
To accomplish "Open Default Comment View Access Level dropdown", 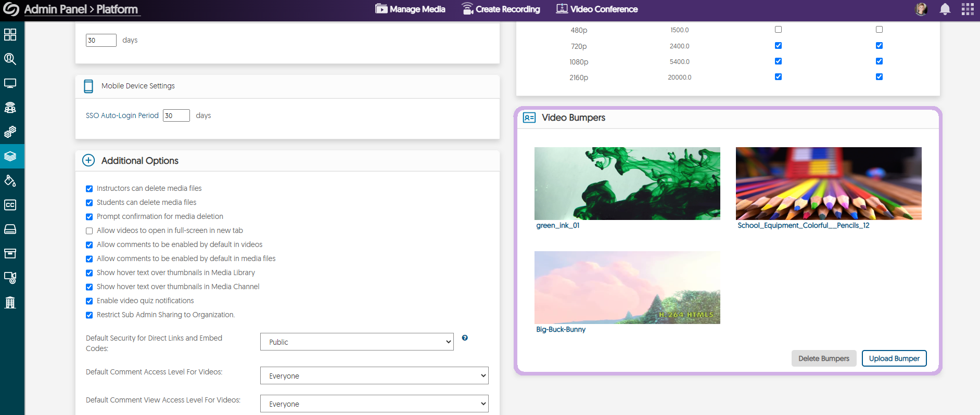I will coord(374,404).
